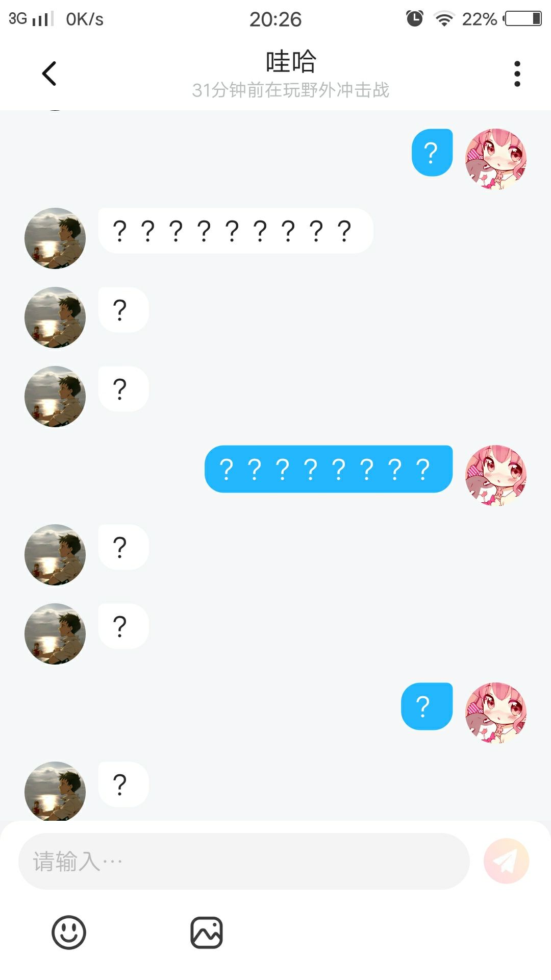Tap the alarm clock status bar icon
This screenshot has height=980, width=551.
(x=415, y=18)
